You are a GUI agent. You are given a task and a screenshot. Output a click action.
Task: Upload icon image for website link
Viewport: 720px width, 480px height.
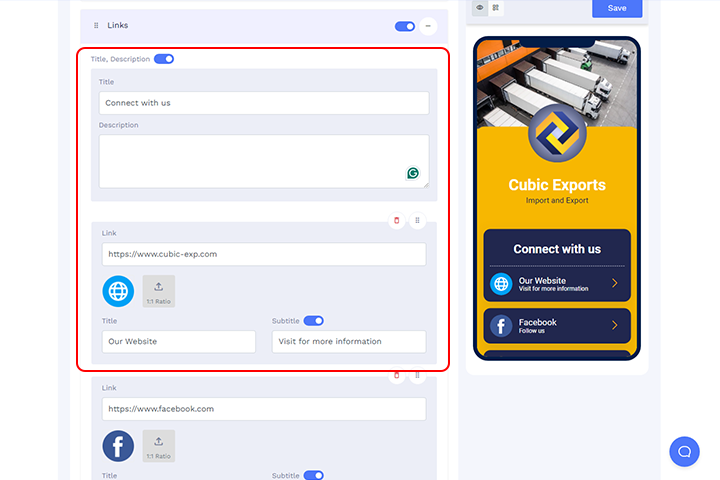(158, 291)
